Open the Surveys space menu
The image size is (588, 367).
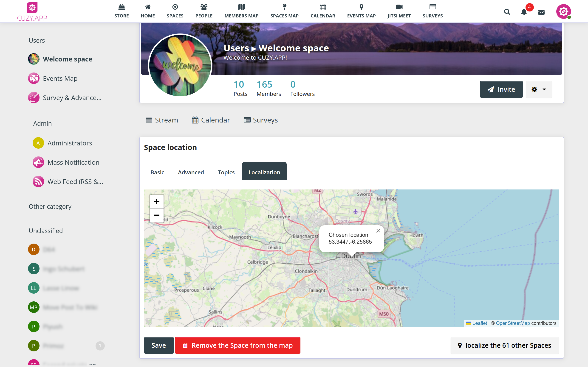(x=260, y=120)
